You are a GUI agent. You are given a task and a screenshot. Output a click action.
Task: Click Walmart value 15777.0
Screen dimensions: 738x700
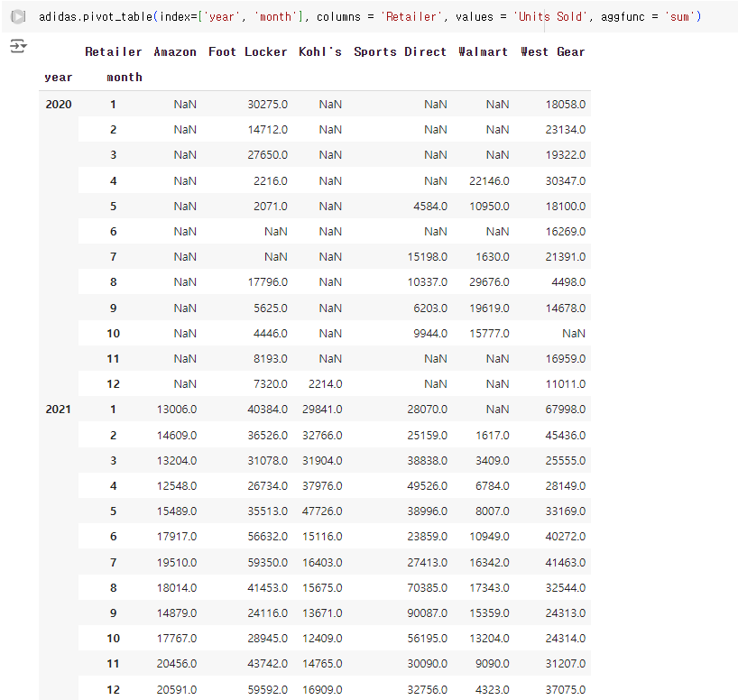point(489,334)
